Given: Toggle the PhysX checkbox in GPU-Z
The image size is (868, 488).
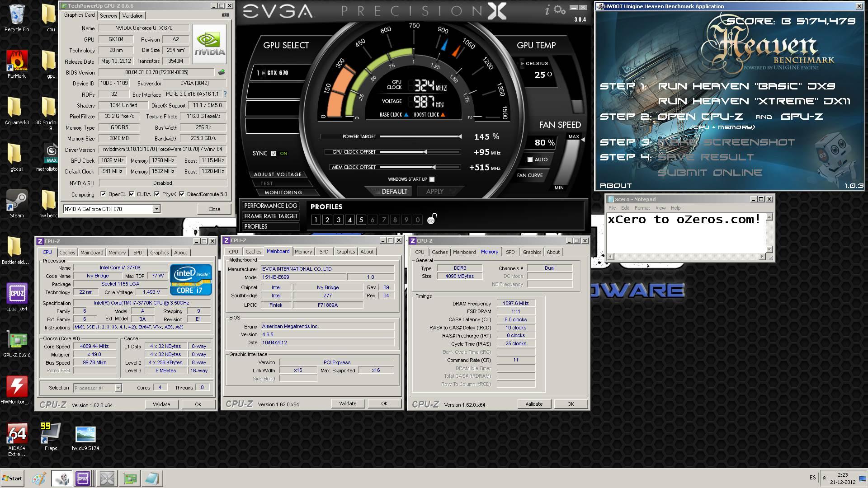Looking at the screenshot, I should pyautogui.click(x=157, y=194).
